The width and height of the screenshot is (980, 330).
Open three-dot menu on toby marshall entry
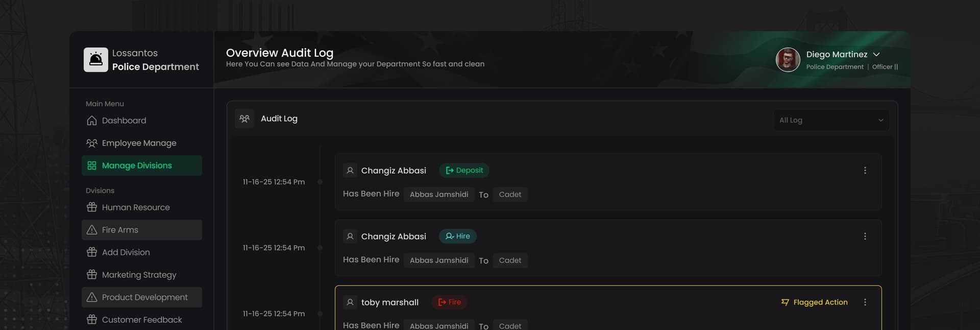point(865,302)
